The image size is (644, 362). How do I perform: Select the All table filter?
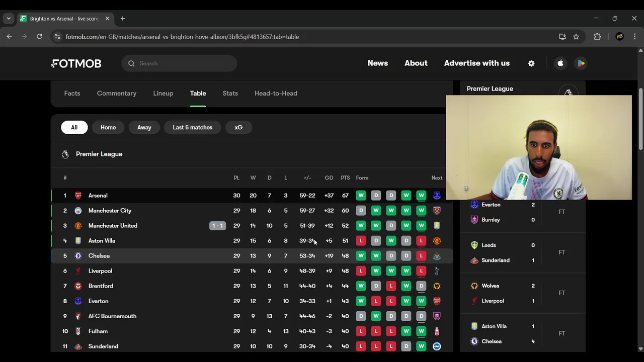pyautogui.click(x=74, y=127)
